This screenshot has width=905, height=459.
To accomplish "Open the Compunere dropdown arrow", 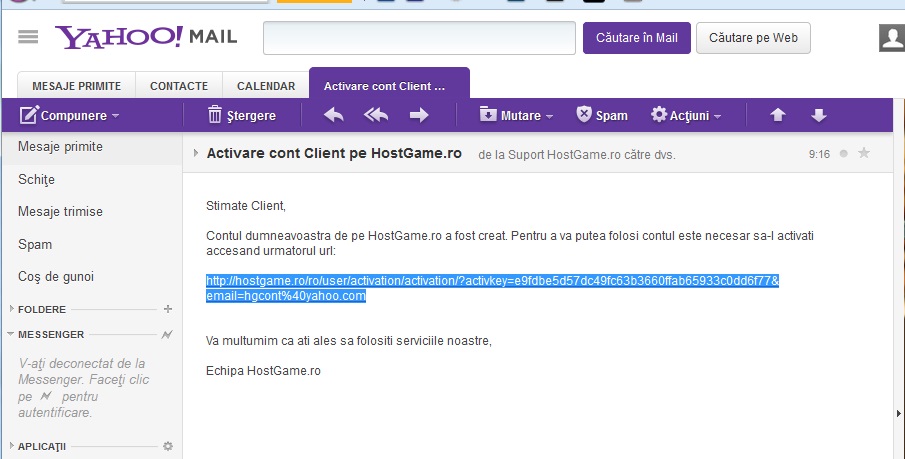I will [115, 116].
